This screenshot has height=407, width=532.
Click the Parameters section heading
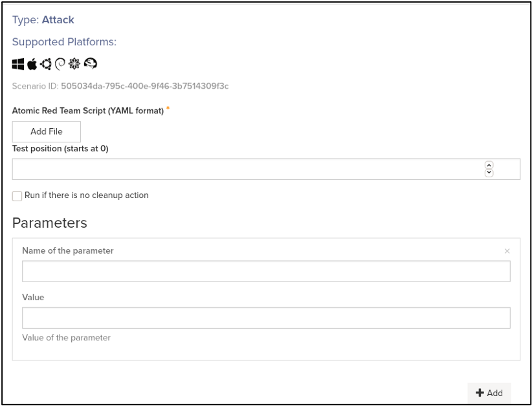coord(50,223)
